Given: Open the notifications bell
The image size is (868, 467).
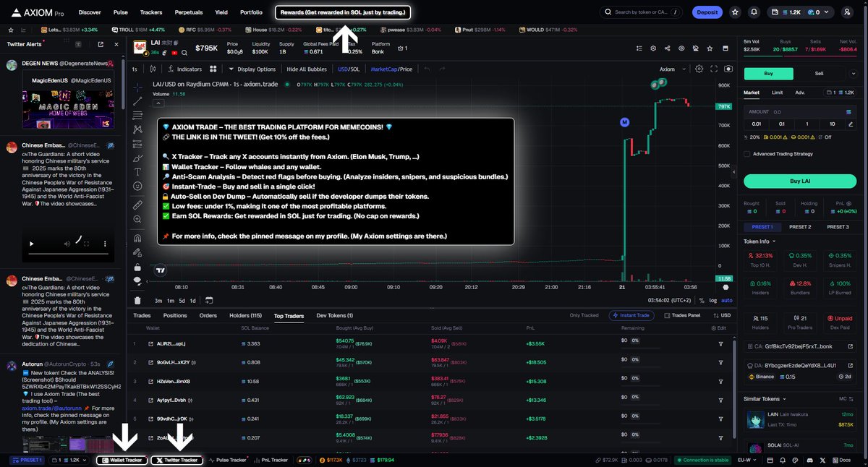Looking at the screenshot, I should pos(754,12).
